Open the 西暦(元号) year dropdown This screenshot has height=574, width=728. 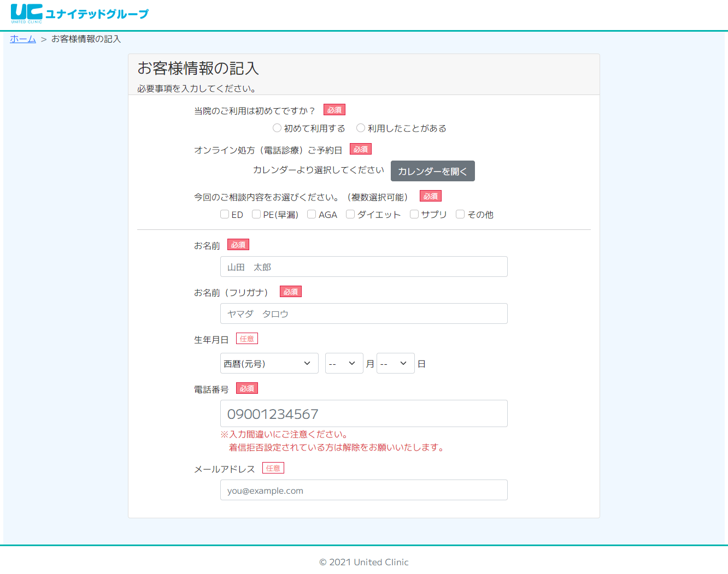(269, 363)
